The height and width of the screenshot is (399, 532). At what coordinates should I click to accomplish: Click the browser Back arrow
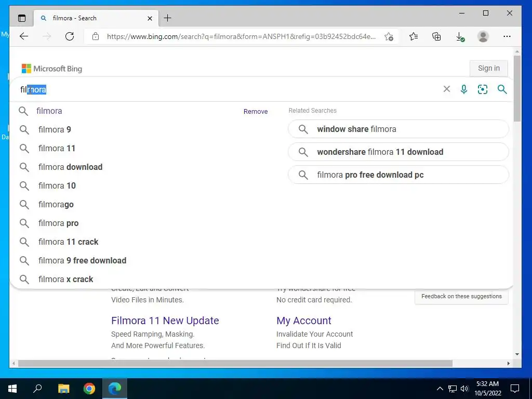tap(24, 36)
